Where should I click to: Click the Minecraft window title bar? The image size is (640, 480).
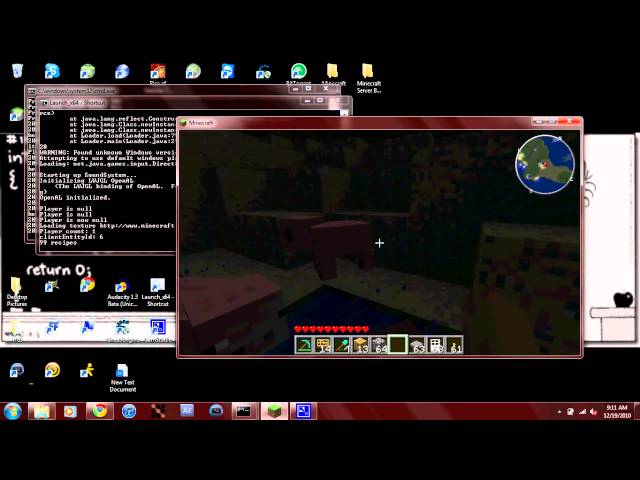355,122
